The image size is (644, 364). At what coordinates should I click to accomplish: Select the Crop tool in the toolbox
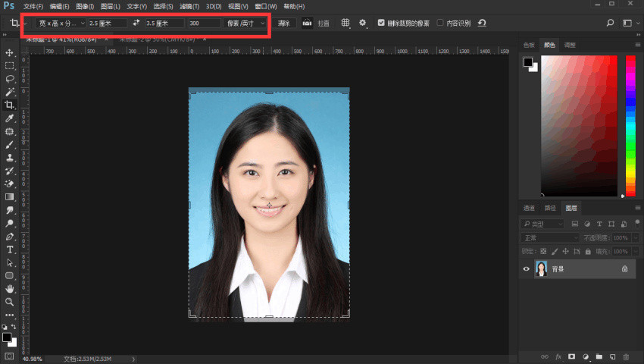click(x=9, y=105)
